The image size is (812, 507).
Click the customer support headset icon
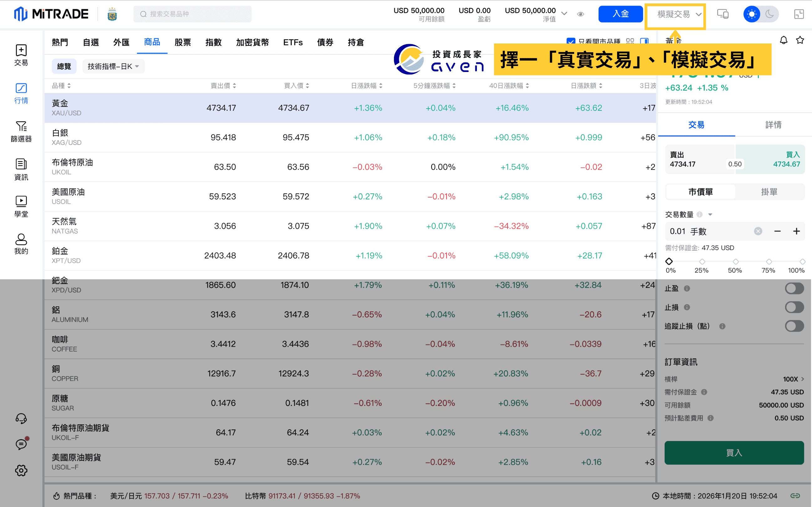pos(21,418)
